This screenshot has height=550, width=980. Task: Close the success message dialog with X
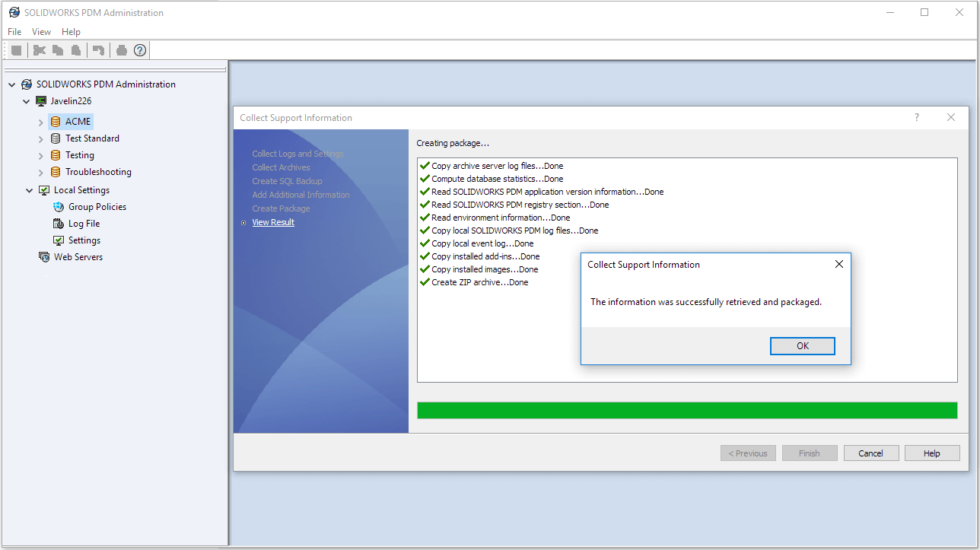pos(839,265)
